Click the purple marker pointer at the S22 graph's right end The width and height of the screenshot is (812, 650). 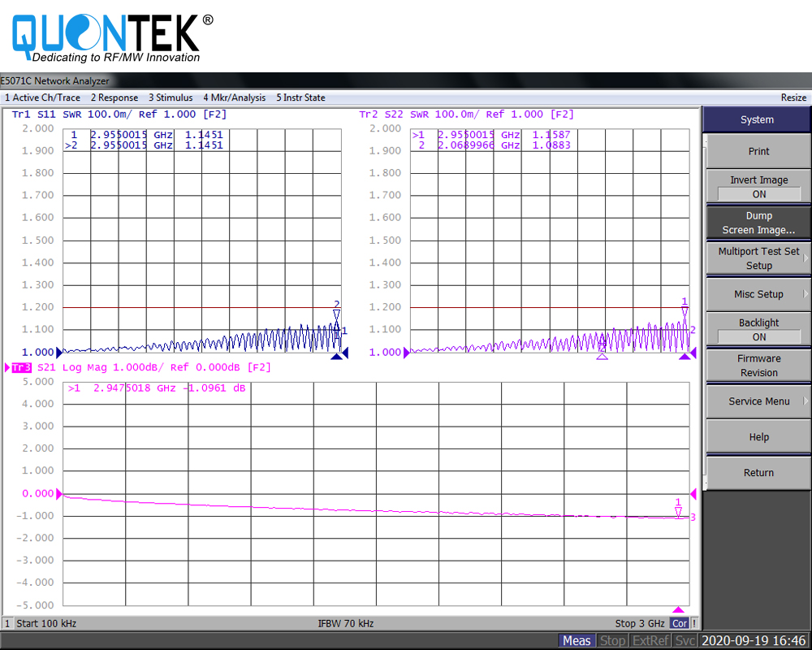tap(685, 356)
